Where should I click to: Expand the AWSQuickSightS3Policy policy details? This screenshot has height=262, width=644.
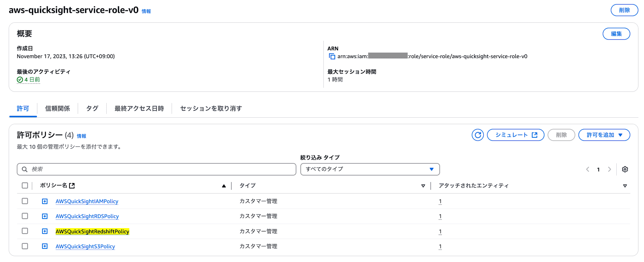[x=45, y=247]
